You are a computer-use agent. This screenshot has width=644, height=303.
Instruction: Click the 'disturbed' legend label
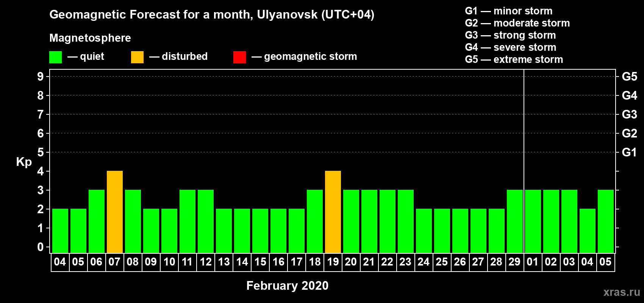[185, 56]
